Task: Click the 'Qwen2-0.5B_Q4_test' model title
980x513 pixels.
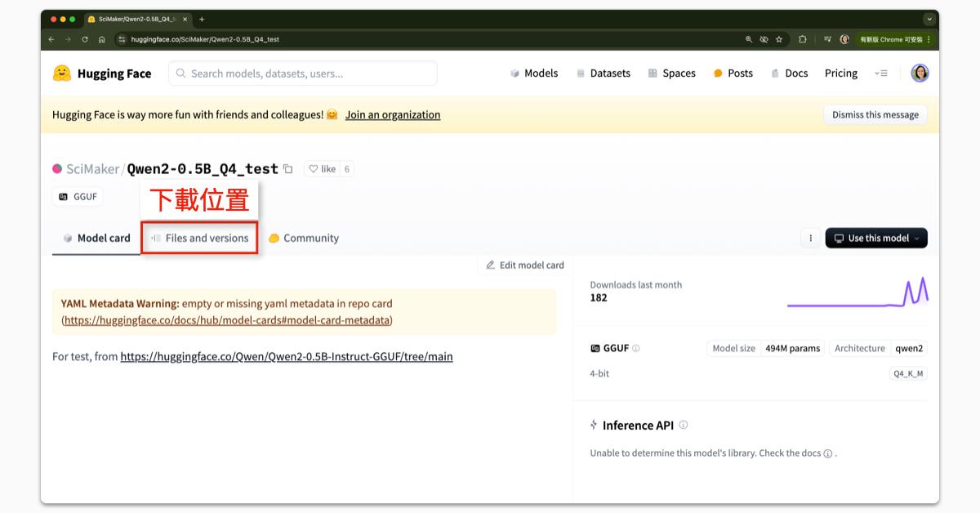Action: coord(203,169)
